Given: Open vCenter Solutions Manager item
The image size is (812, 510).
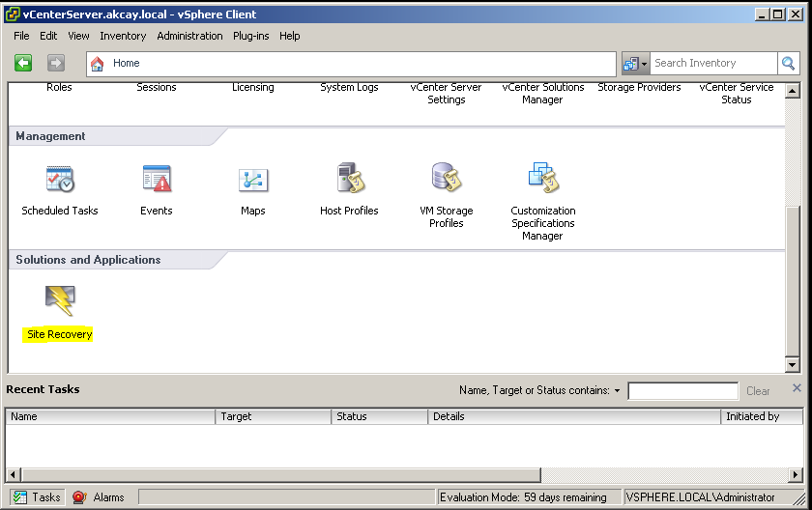Looking at the screenshot, I should 542,94.
